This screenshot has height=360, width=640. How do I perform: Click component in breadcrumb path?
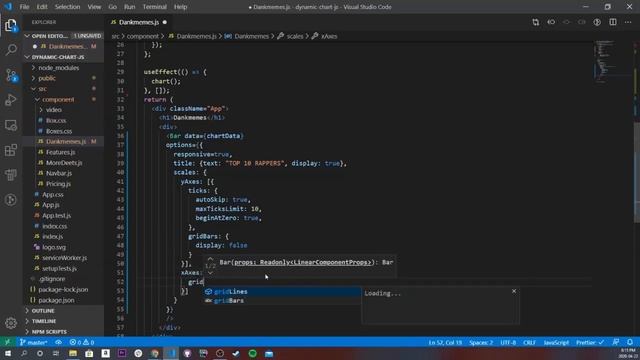[142, 36]
